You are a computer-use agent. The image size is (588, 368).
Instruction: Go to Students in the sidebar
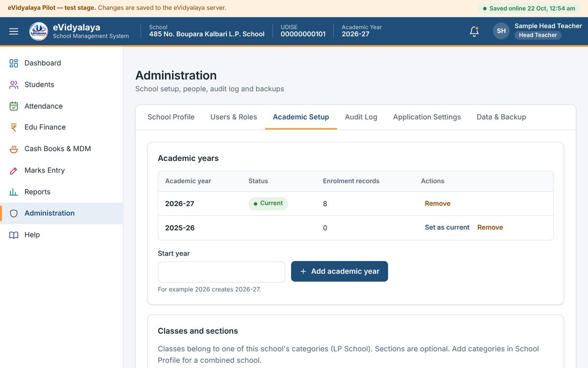point(61,85)
